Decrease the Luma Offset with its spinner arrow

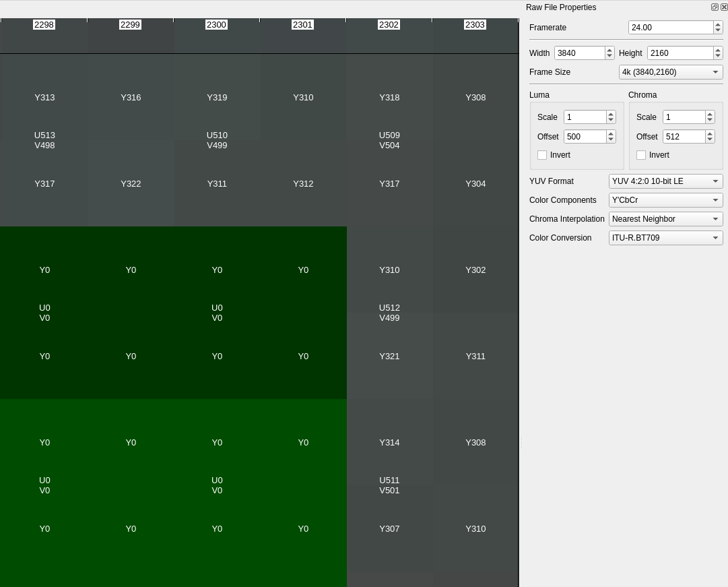point(610,140)
